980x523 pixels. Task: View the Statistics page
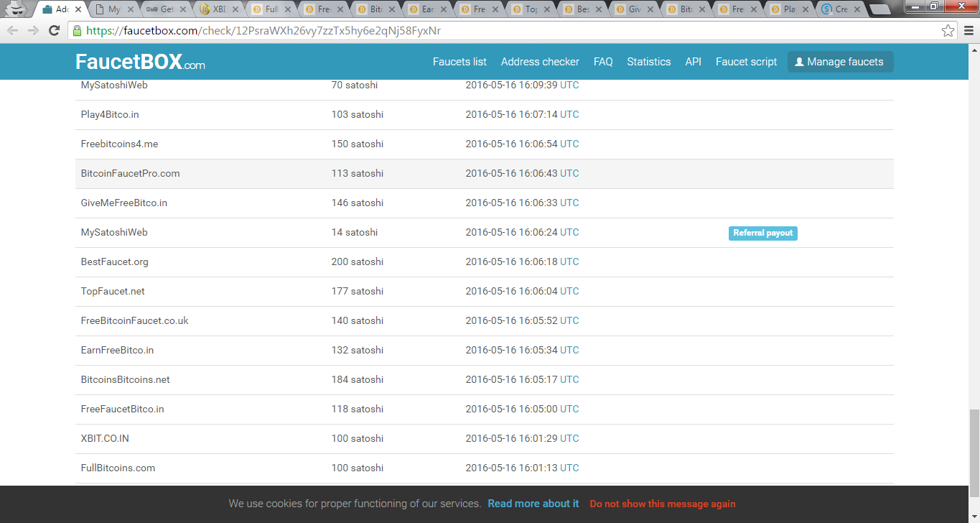click(x=649, y=62)
